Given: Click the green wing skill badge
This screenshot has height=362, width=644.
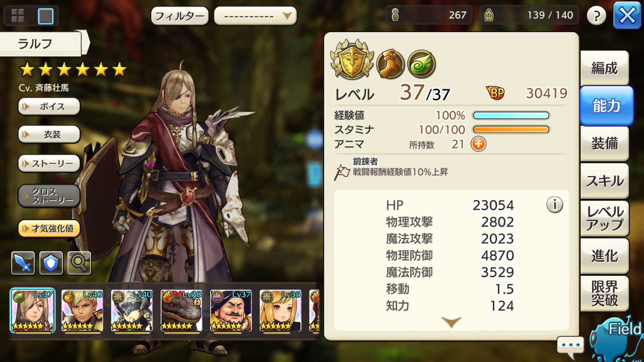Looking at the screenshot, I should [422, 64].
